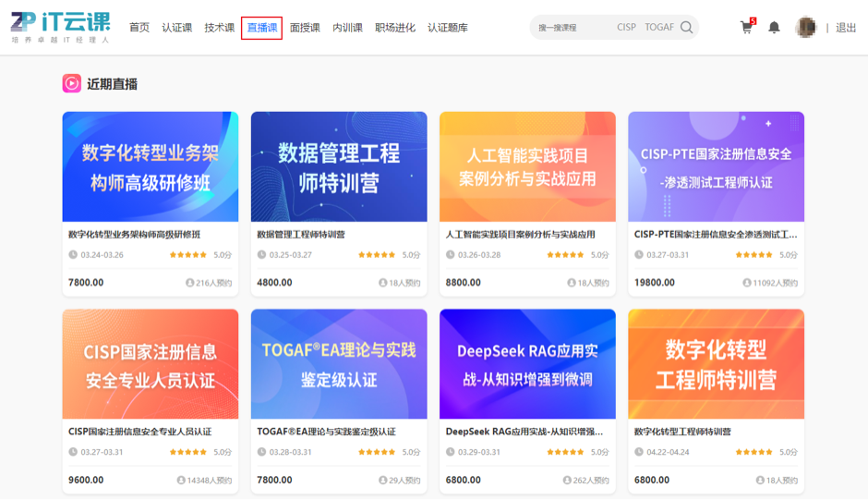Click the star rating of 数据管理工程师特训营
868x500 pixels.
(x=377, y=255)
